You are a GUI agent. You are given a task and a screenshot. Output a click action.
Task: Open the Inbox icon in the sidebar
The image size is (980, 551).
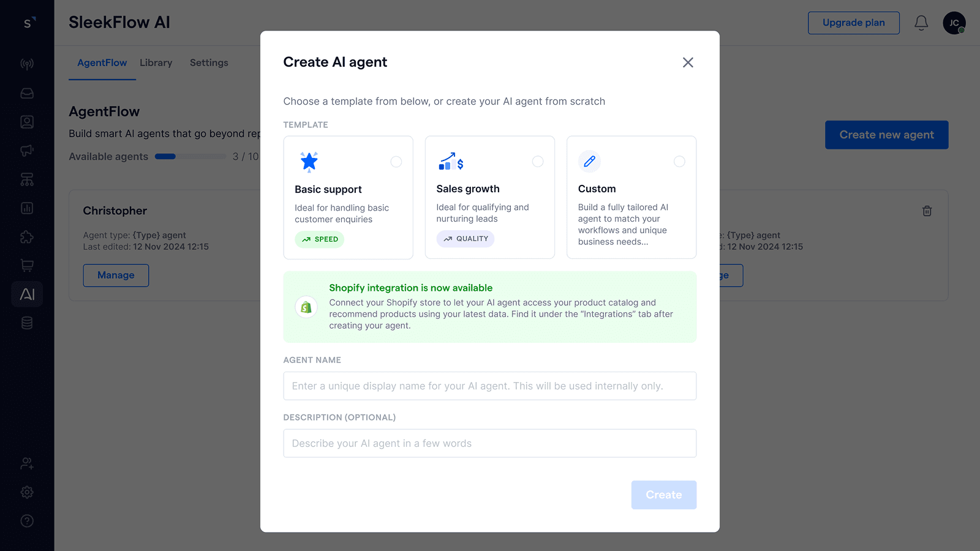[26, 93]
